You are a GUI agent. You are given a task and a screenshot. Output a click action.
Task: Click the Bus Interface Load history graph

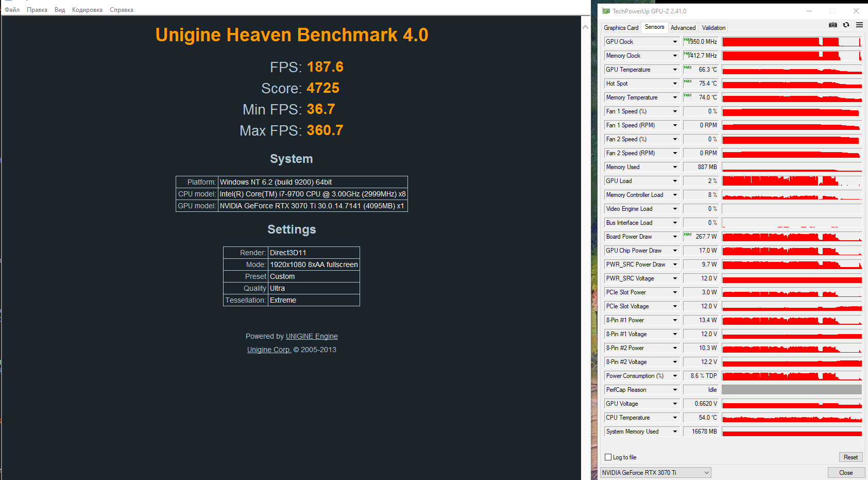click(792, 223)
